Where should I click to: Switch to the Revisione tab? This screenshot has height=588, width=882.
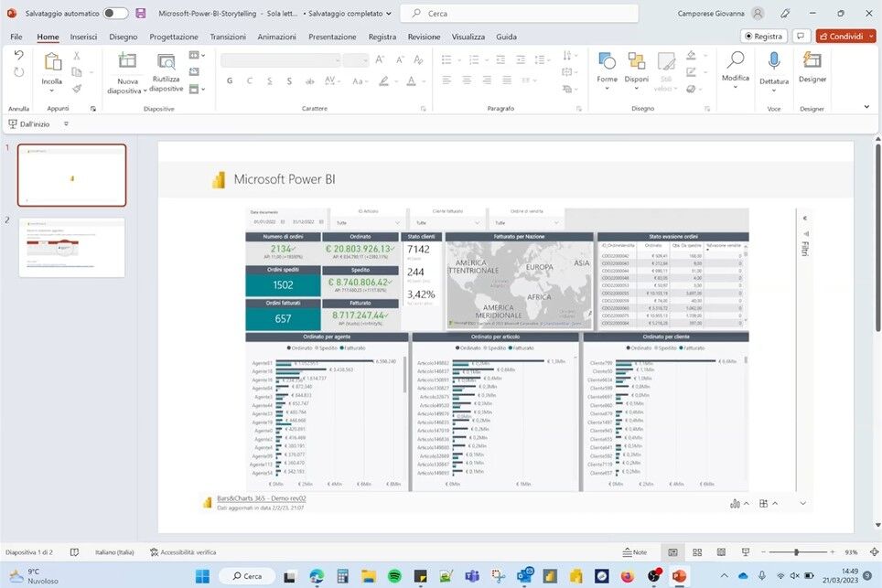click(425, 37)
